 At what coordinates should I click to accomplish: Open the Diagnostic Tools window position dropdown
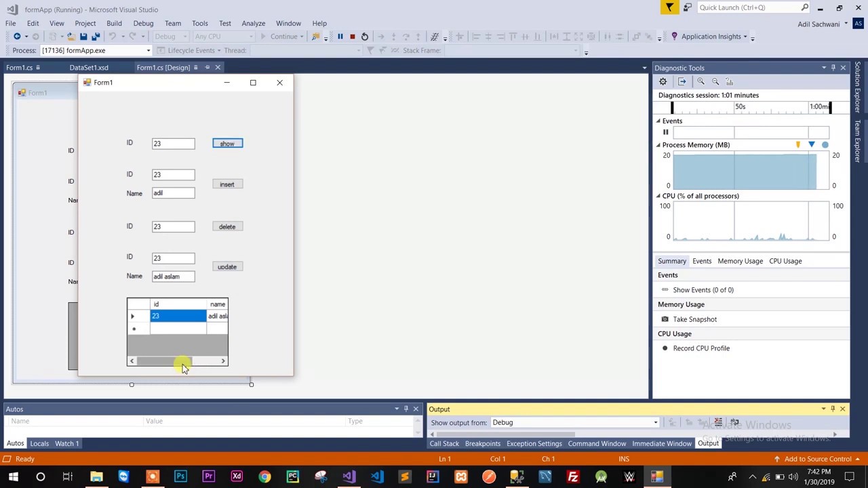pyautogui.click(x=824, y=68)
